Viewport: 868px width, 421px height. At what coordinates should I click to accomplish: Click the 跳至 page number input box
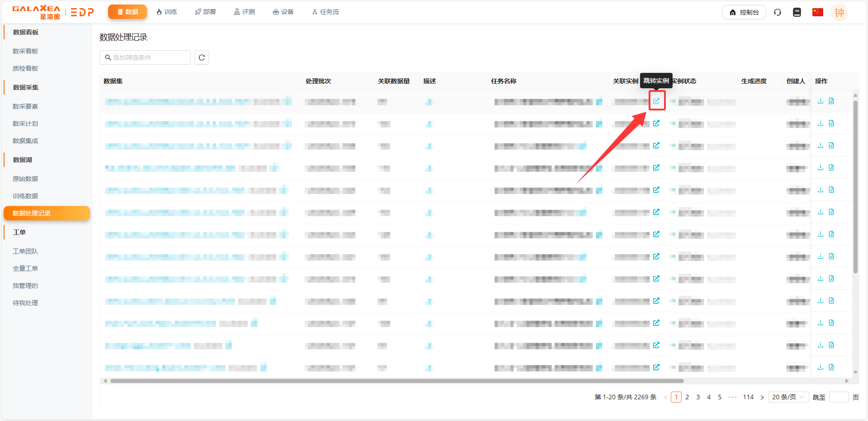(839, 397)
